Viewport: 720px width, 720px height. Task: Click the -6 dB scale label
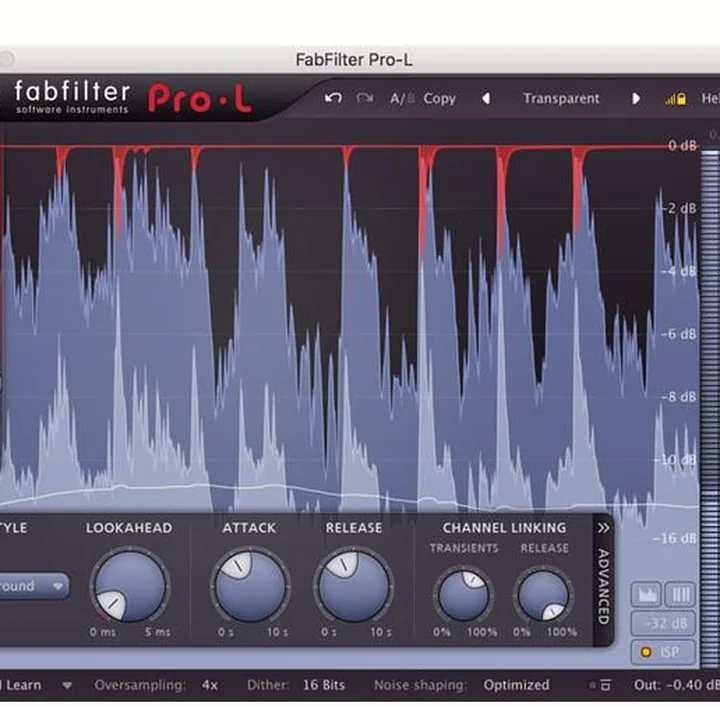679,334
